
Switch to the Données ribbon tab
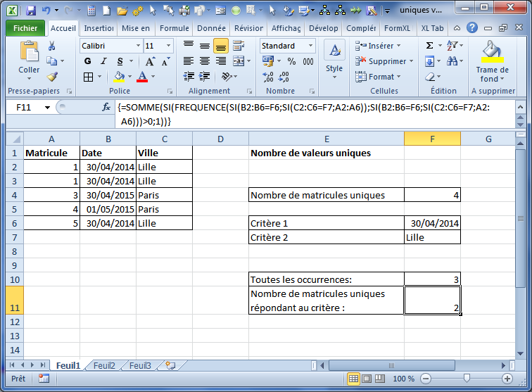[211, 28]
